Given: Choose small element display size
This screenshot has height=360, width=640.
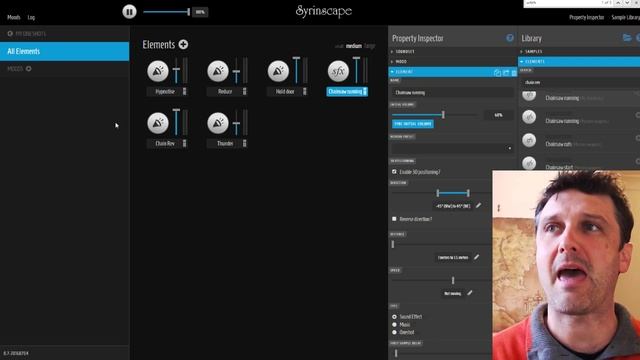Looking at the screenshot, I should coord(339,46).
